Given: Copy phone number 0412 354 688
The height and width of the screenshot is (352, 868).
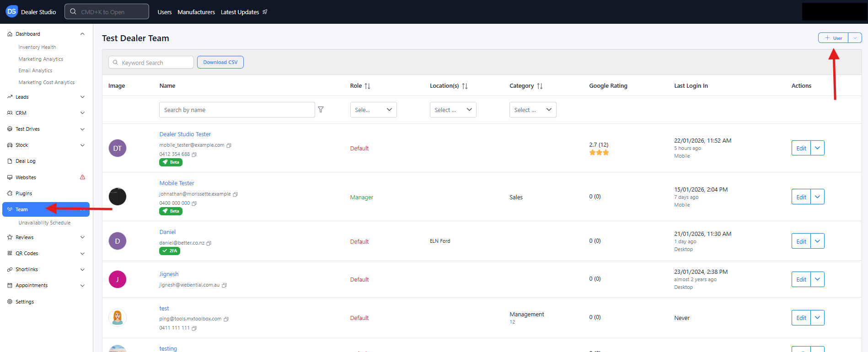Looking at the screenshot, I should tap(194, 155).
